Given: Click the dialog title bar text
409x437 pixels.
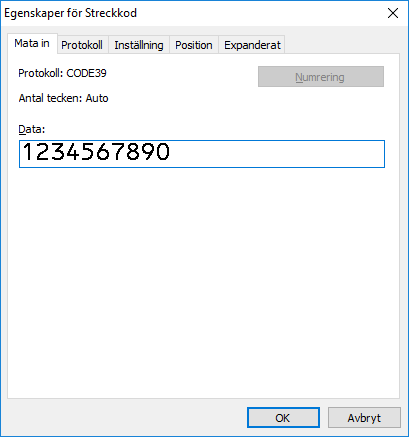Looking at the screenshot, I should point(70,13).
